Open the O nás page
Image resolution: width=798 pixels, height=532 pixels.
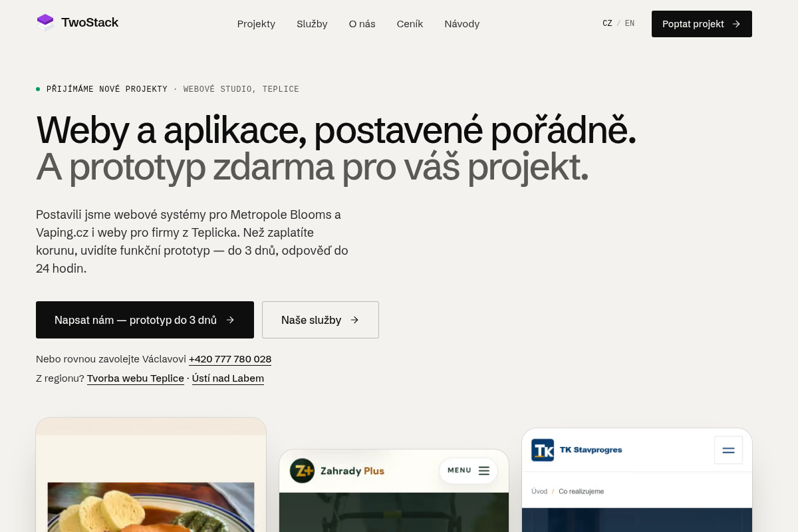point(362,24)
